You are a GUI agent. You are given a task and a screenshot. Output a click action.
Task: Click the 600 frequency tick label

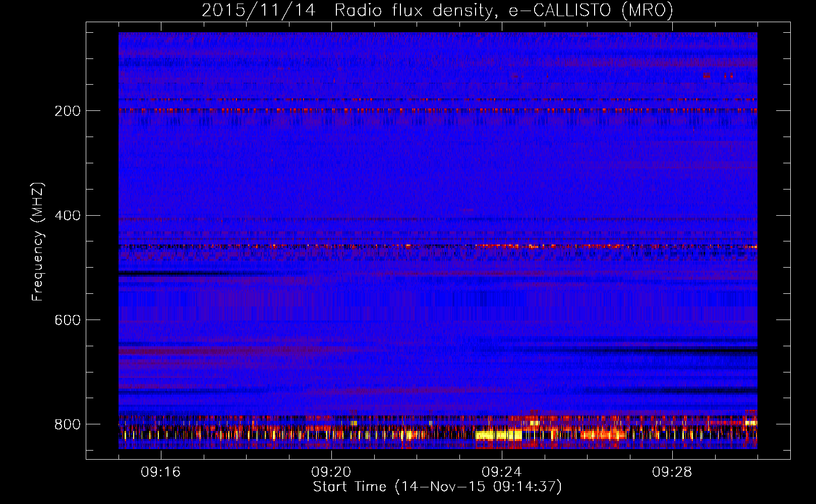point(68,320)
